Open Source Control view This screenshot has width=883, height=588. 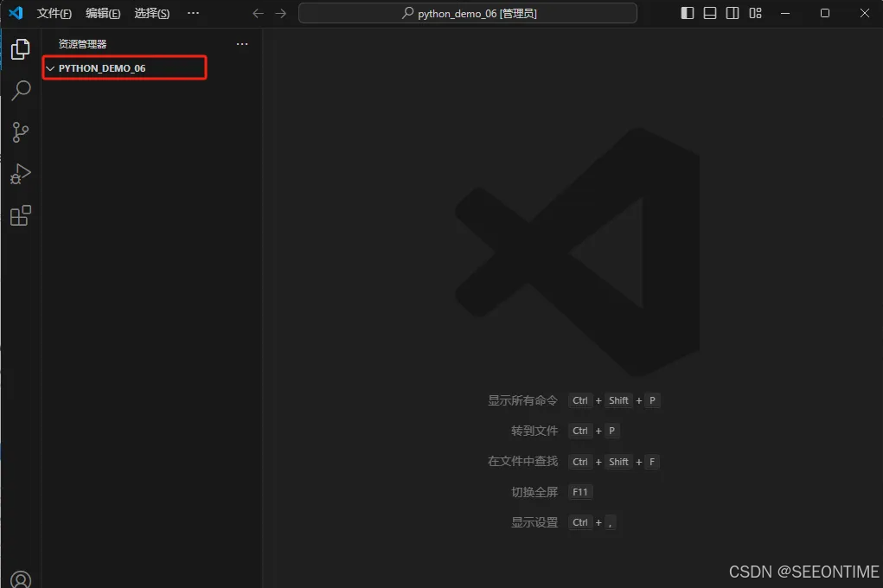click(x=20, y=132)
